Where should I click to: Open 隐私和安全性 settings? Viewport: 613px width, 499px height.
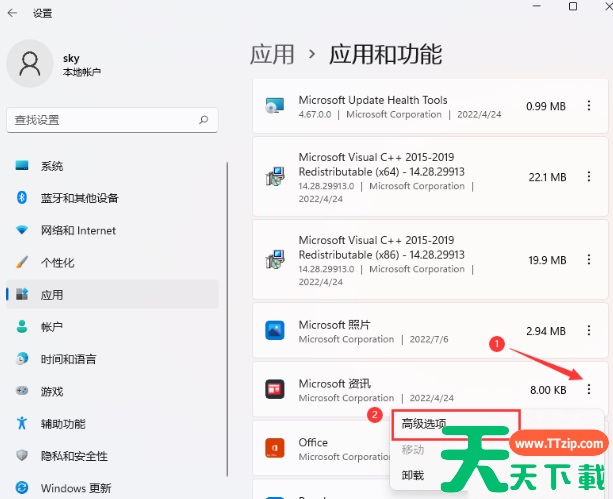point(74,456)
